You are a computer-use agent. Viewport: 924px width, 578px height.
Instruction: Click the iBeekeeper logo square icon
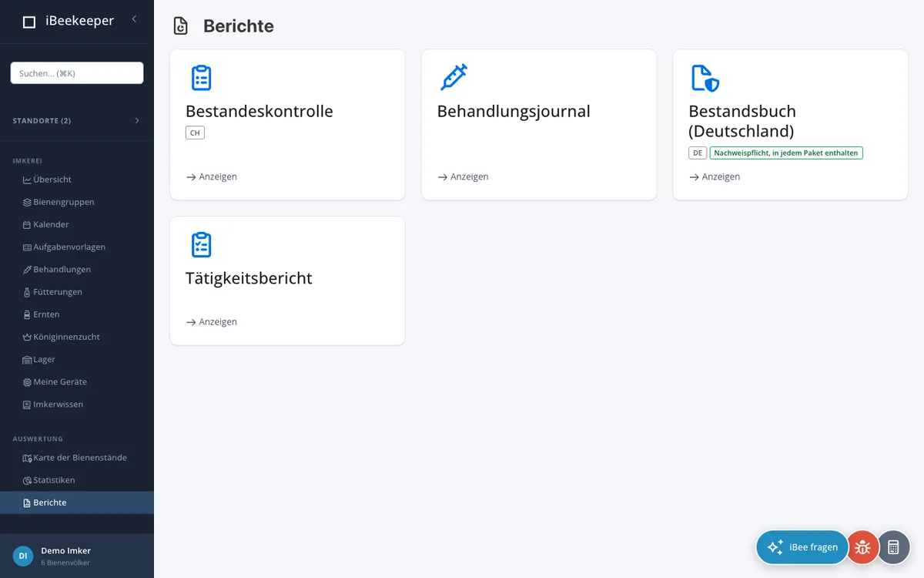[28, 22]
